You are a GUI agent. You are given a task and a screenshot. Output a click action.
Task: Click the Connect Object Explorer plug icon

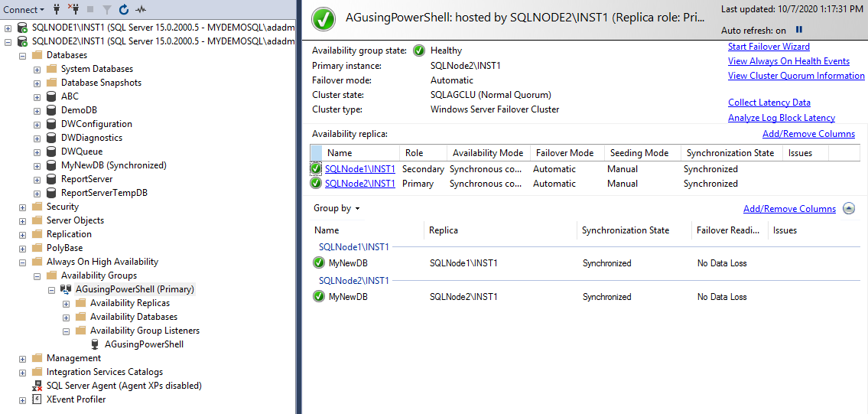click(x=56, y=10)
